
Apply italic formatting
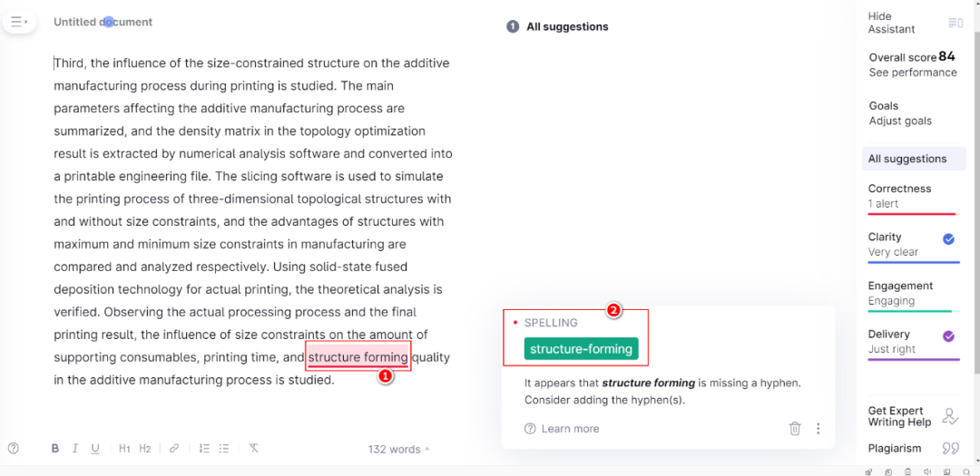point(75,449)
